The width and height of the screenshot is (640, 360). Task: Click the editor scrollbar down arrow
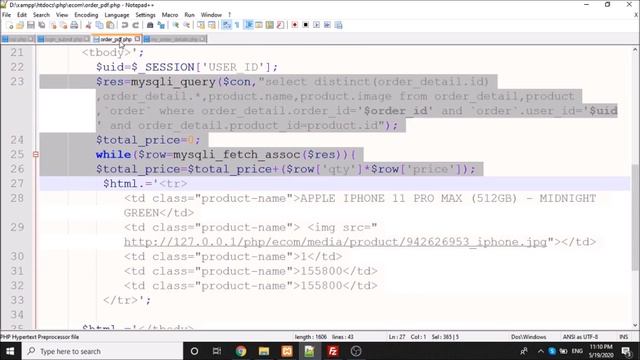635,325
